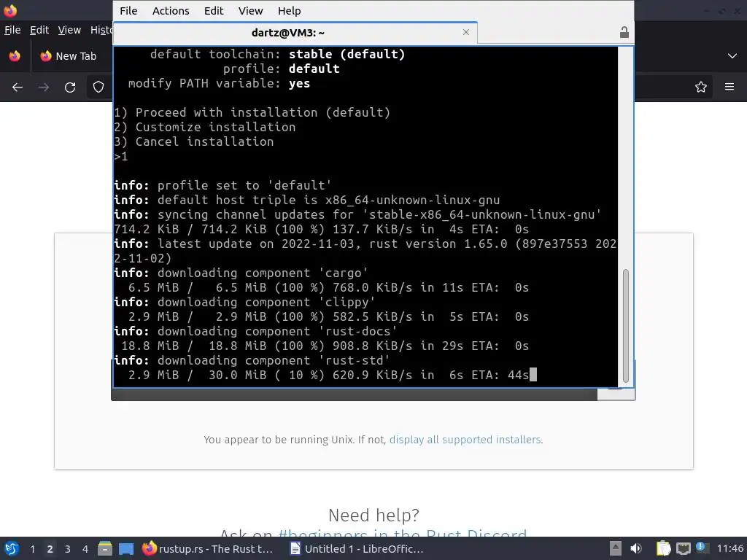The image size is (747, 560).
Task: Select the dartz@VM3 terminal tab
Action: (x=287, y=32)
